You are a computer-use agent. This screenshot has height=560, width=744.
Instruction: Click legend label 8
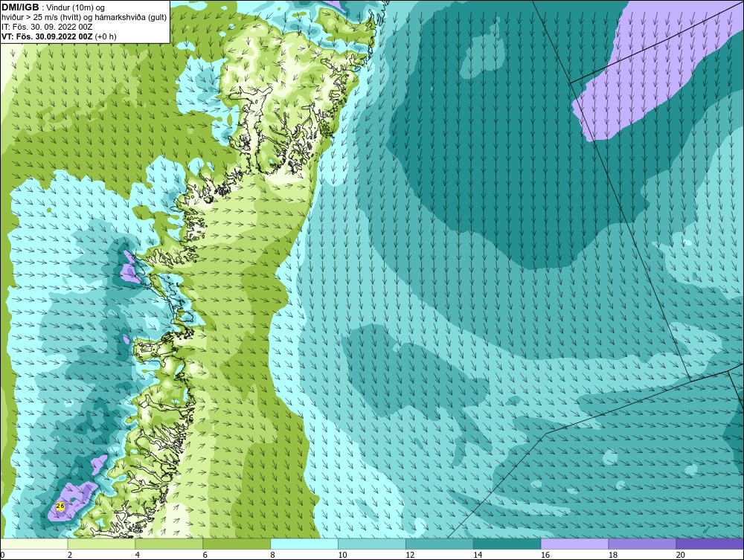pyautogui.click(x=273, y=555)
